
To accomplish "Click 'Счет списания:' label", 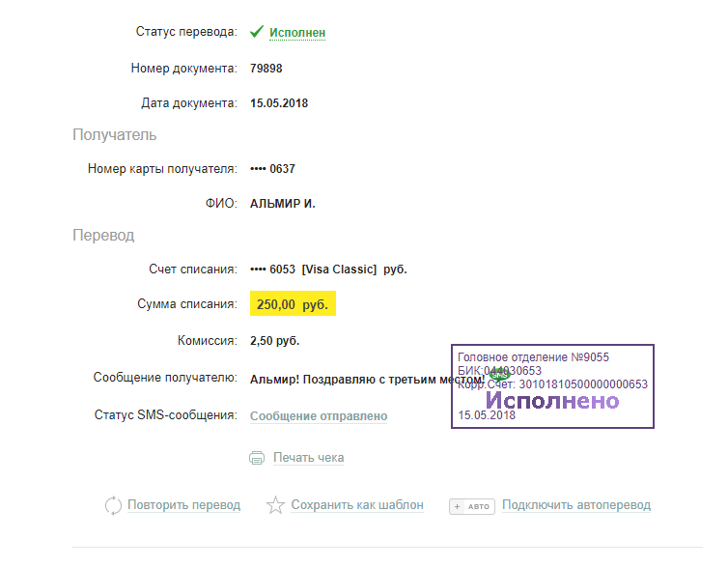I will (x=193, y=270).
